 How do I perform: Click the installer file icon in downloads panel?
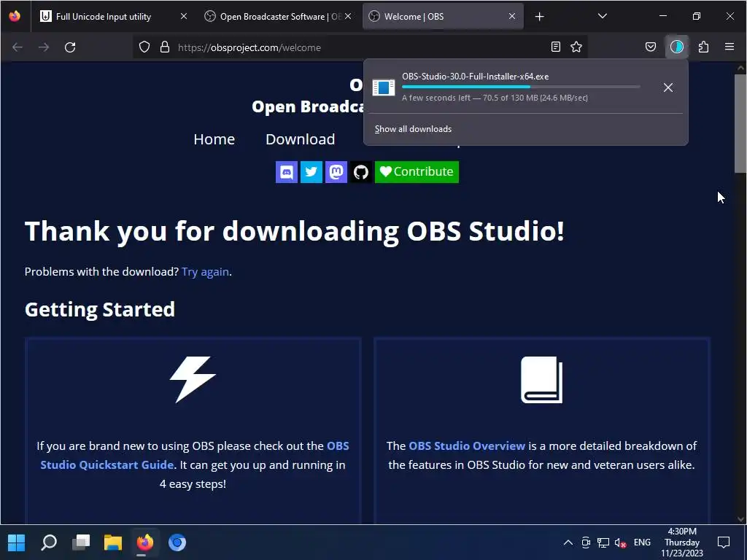(x=384, y=87)
